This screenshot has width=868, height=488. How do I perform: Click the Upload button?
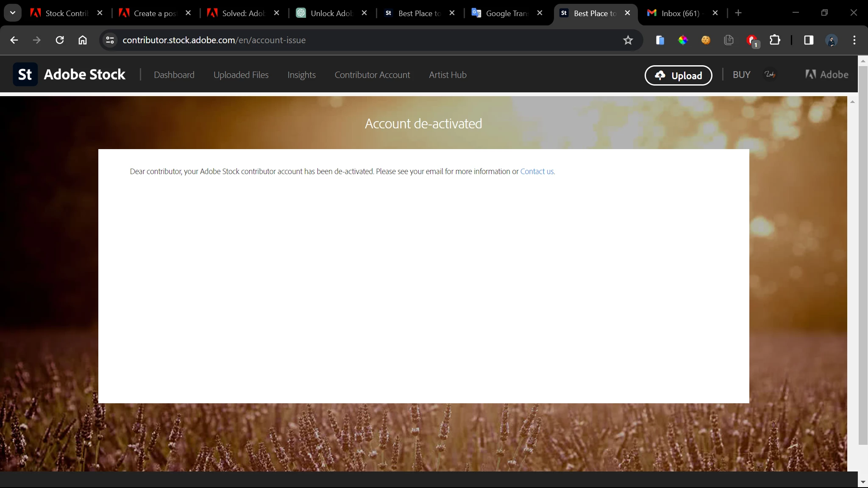tap(678, 75)
